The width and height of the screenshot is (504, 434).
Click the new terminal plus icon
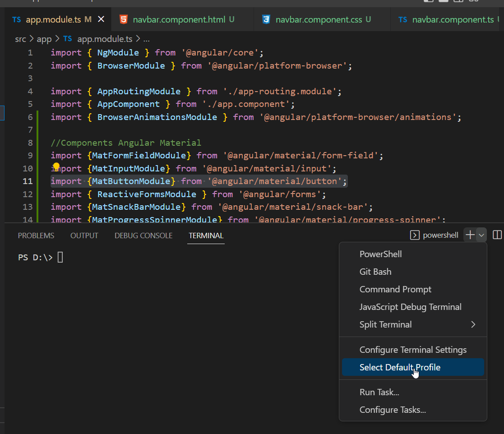tap(470, 235)
